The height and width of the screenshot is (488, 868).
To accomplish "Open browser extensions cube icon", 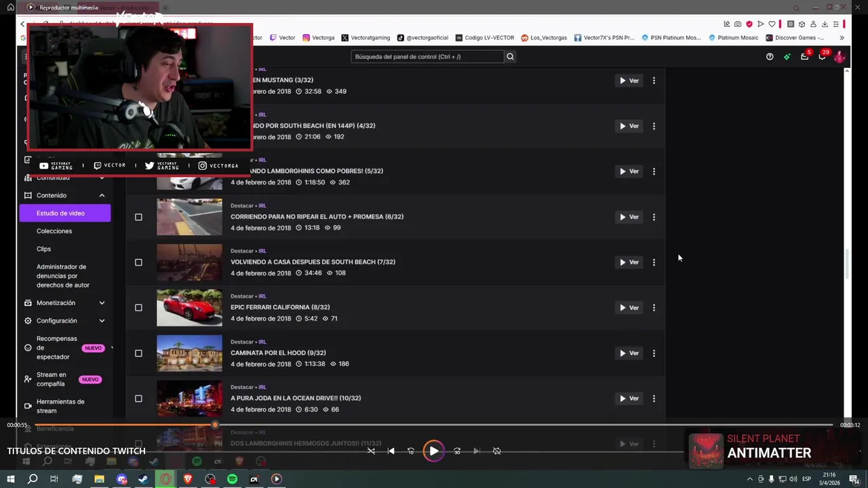I will [802, 24].
